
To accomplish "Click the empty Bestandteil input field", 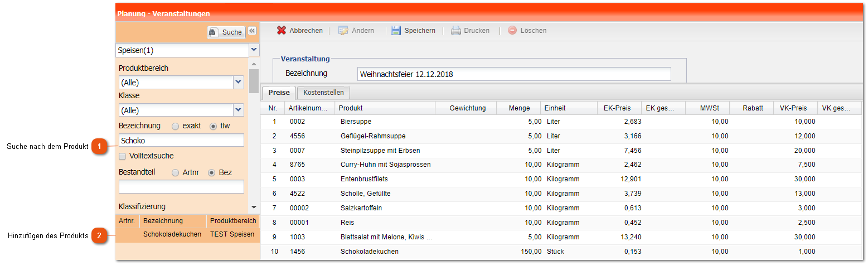I will point(181,187).
